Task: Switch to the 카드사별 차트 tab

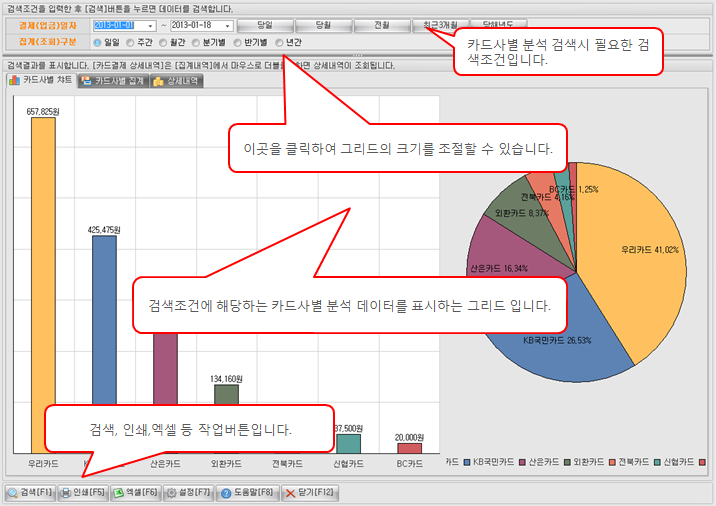Action: tap(41, 80)
